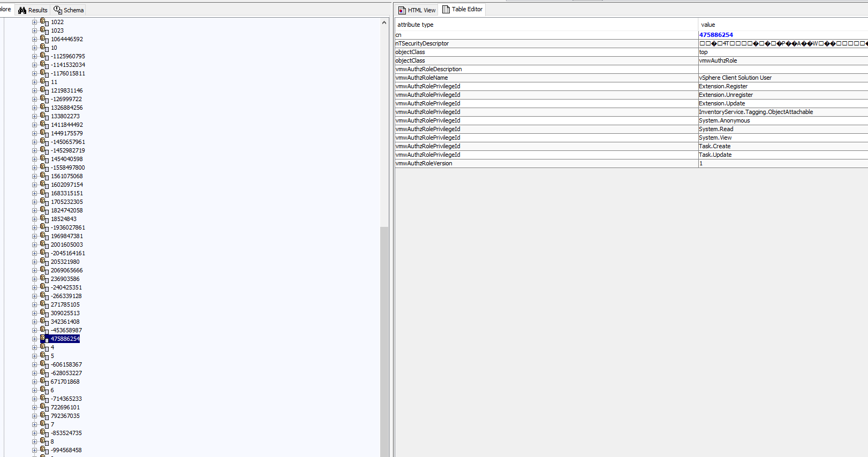Select tree entry 271785105
Screen dimensions: 868x457
65,304
